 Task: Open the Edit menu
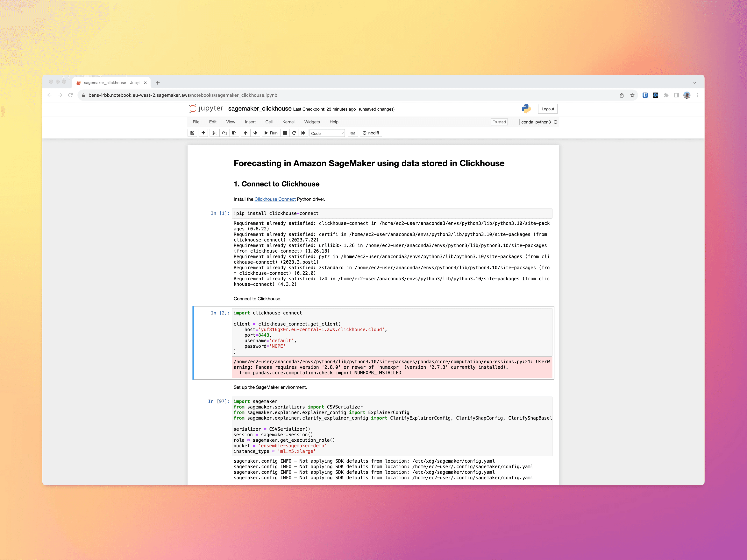pyautogui.click(x=213, y=122)
